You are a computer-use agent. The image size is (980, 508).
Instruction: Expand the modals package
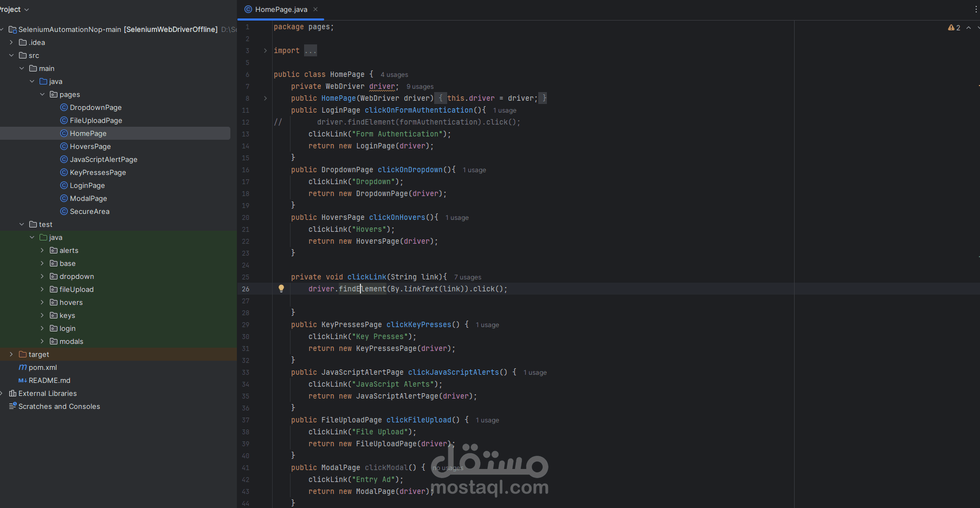point(42,341)
